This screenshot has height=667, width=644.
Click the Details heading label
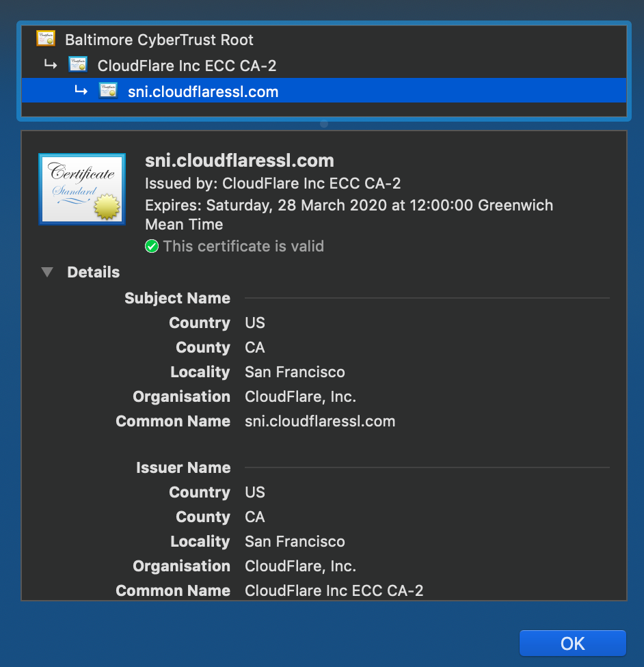pyautogui.click(x=93, y=272)
